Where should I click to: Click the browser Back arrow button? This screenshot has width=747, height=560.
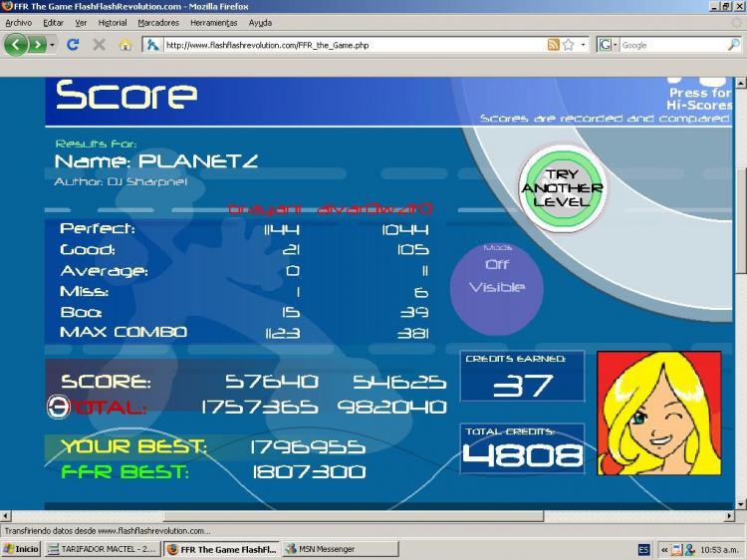[16, 45]
